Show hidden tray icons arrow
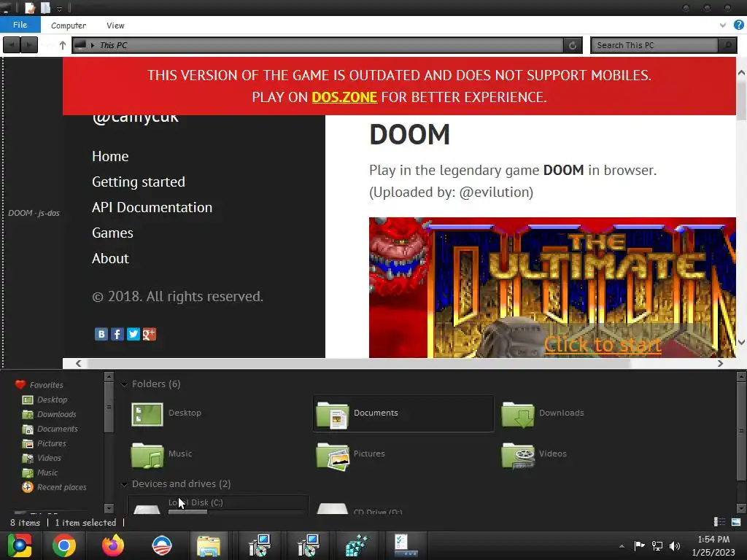The height and width of the screenshot is (560, 747). pyautogui.click(x=622, y=545)
